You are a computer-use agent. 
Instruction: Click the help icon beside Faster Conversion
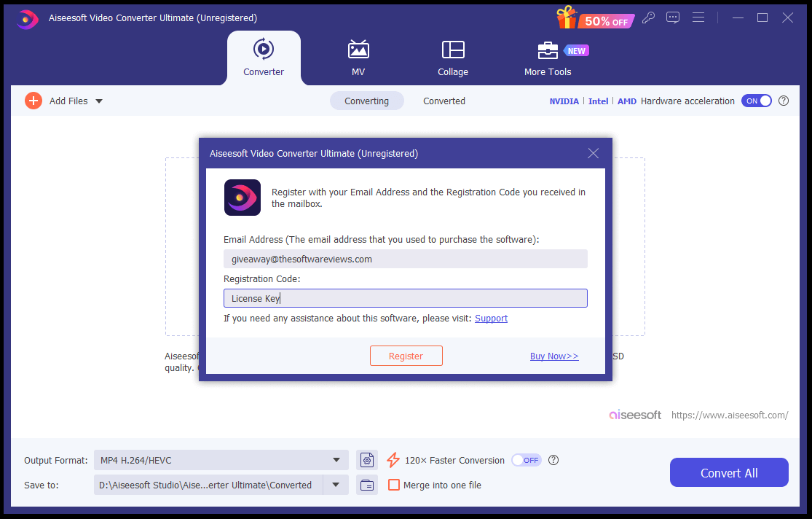(553, 460)
